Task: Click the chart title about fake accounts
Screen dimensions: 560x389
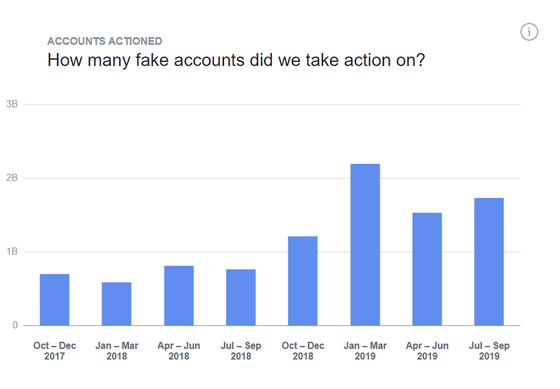Action: pyautogui.click(x=236, y=60)
